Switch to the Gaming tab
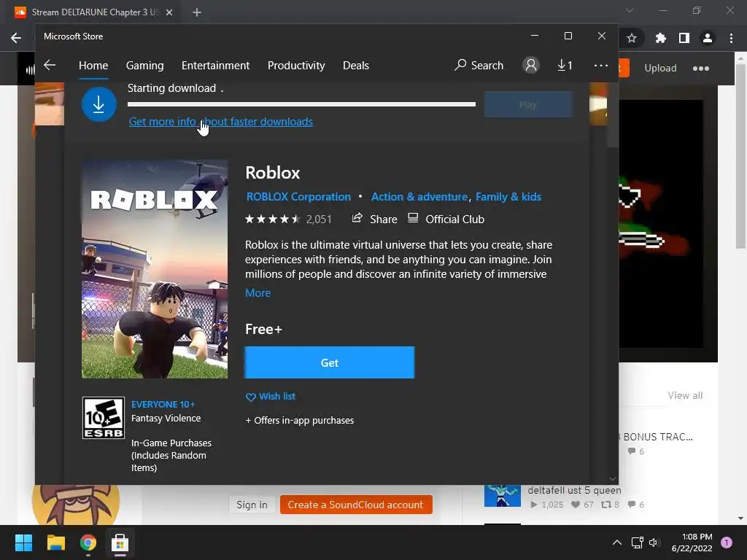Image resolution: width=747 pixels, height=560 pixels. (145, 65)
